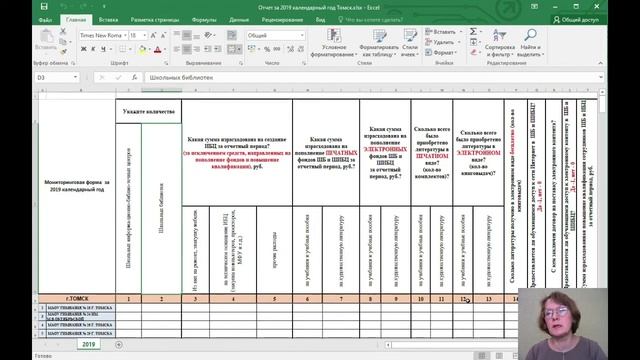Viewport: 640px width, 360px height.
Task: Expand the Format (Формат) cells dropdown
Action: click(456, 53)
